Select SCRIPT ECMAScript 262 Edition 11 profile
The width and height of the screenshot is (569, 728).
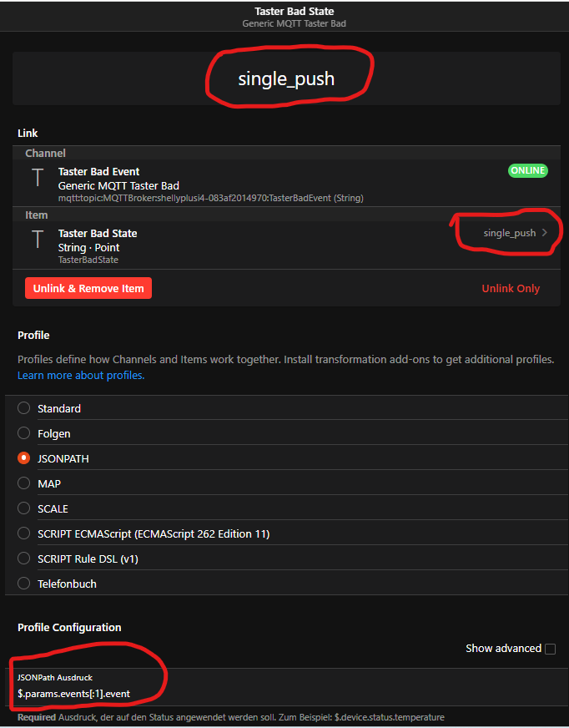click(23, 533)
